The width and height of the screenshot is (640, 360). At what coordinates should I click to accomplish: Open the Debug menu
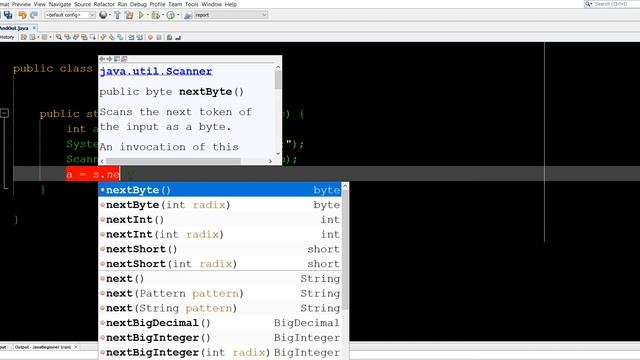(x=138, y=4)
